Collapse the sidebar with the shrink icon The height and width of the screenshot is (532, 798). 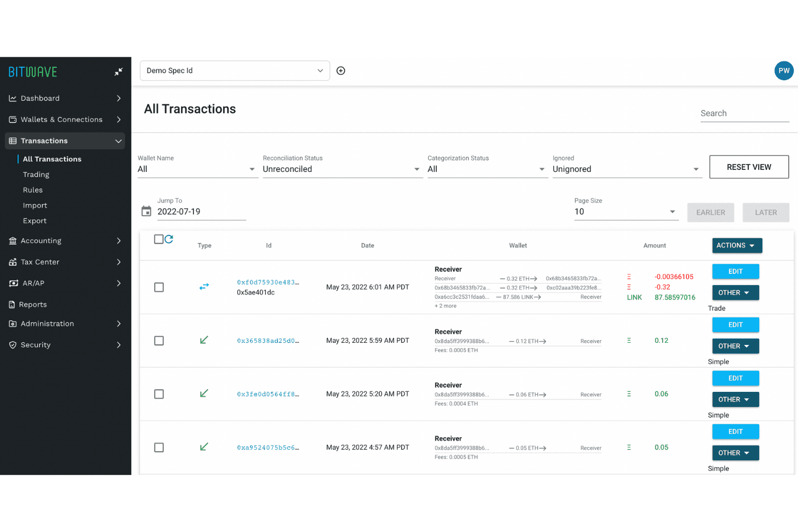point(119,72)
